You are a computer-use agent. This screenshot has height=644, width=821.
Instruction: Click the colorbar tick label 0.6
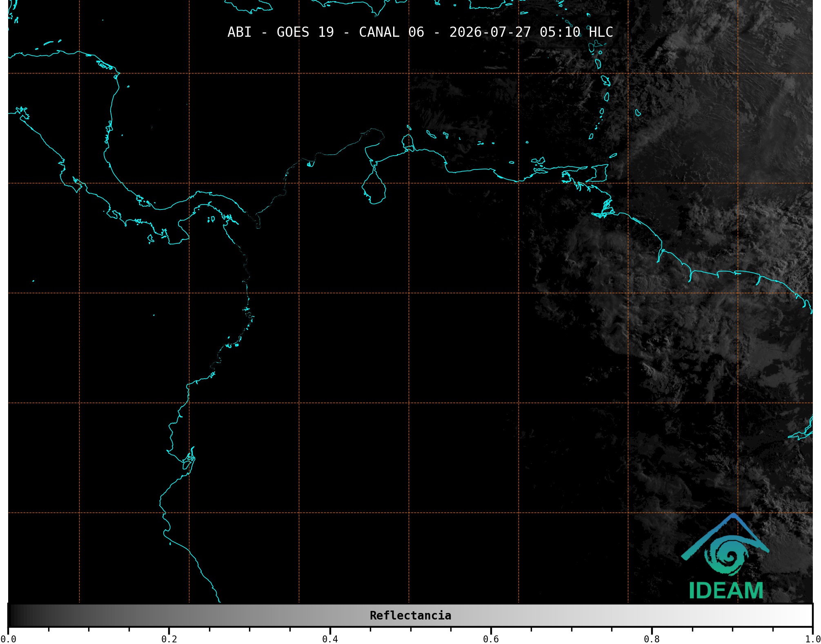click(491, 639)
